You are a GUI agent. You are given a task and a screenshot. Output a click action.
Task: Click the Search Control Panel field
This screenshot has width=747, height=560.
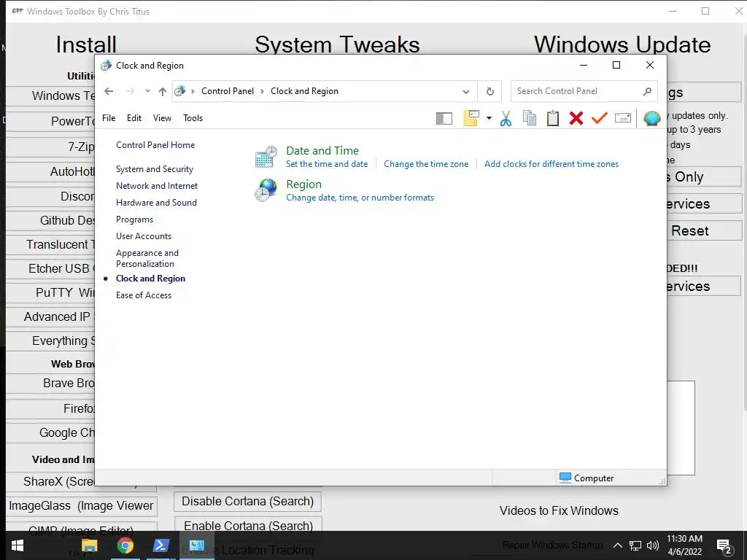tap(584, 91)
